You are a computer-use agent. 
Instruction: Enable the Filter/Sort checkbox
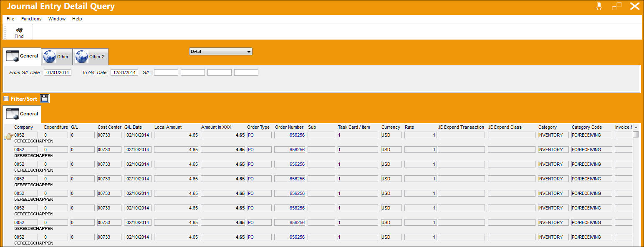(x=6, y=99)
